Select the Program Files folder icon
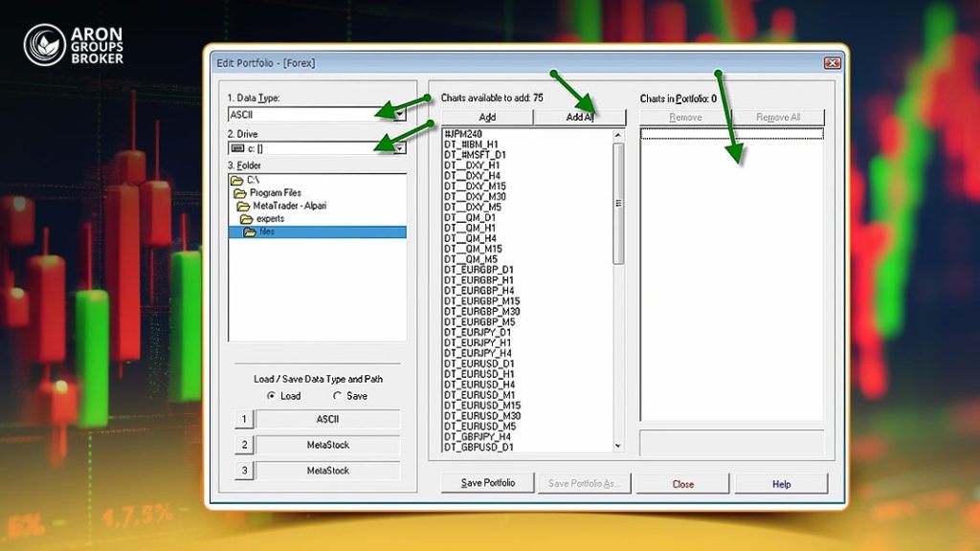This screenshot has height=551, width=980. click(x=240, y=193)
